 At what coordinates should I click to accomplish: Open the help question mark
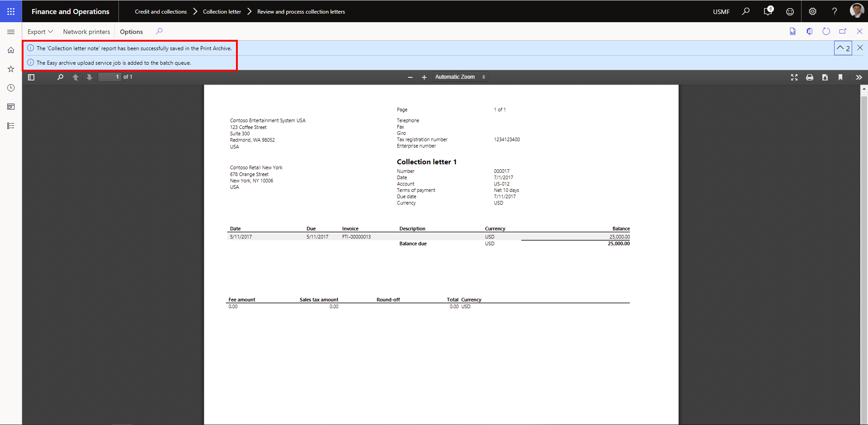[835, 11]
